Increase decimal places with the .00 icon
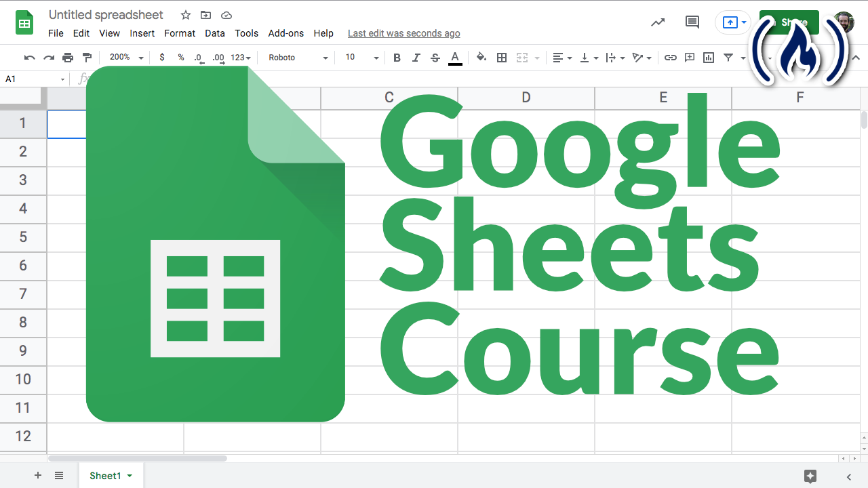 coord(218,58)
